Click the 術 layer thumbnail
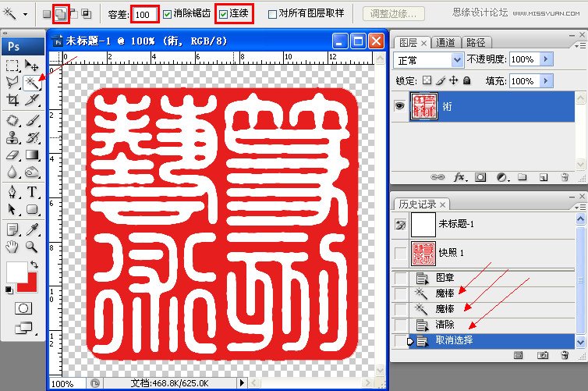588x391 pixels. tap(423, 106)
